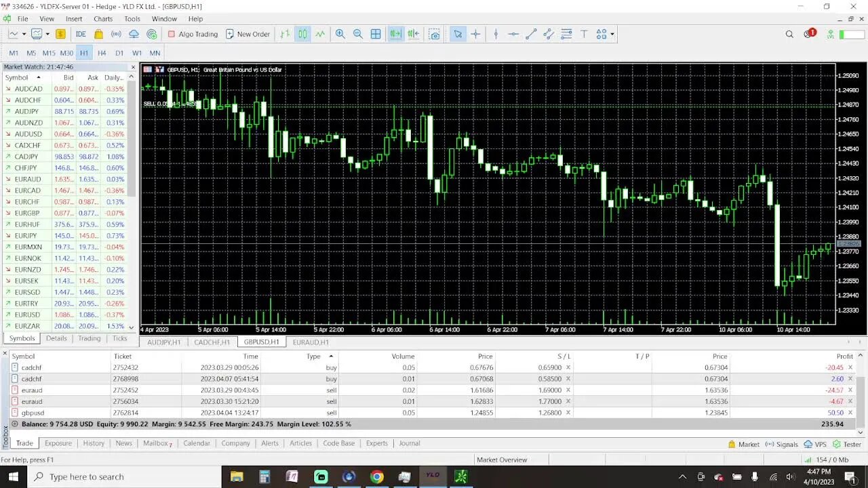Expand the Balance summary row
Image resolution: width=868 pixels, height=488 pixels.
point(15,424)
